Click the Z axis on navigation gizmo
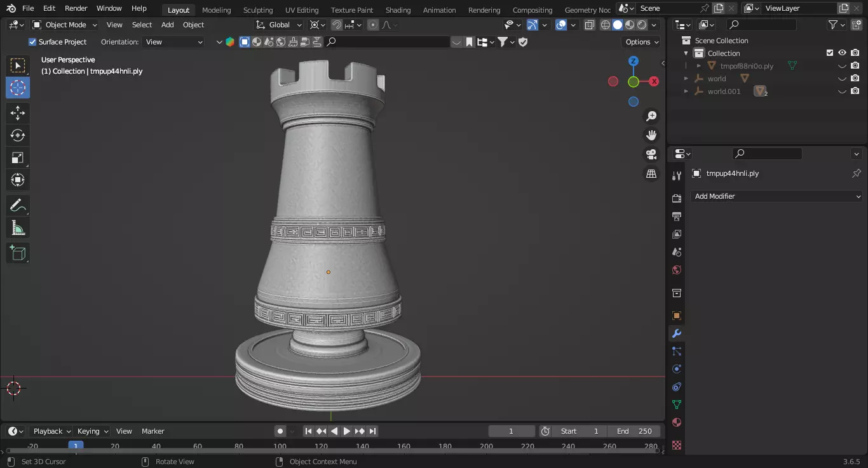868x468 pixels. [x=634, y=61]
